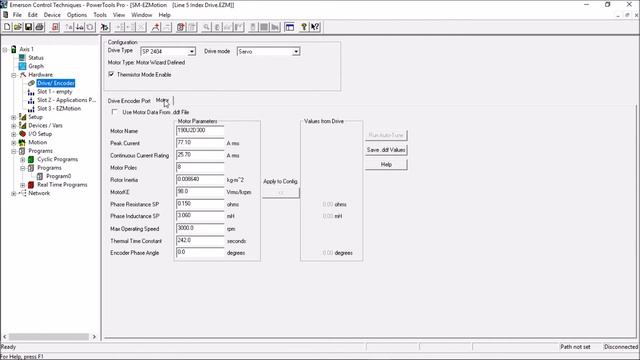This screenshot has width=640, height=360.
Task: Expand the Cyclic Programs node
Action: click(x=22, y=160)
